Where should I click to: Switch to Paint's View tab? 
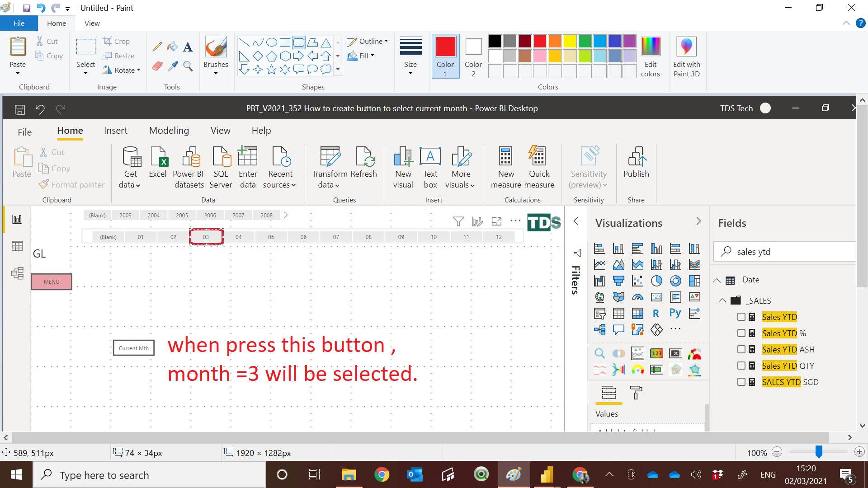(x=92, y=23)
